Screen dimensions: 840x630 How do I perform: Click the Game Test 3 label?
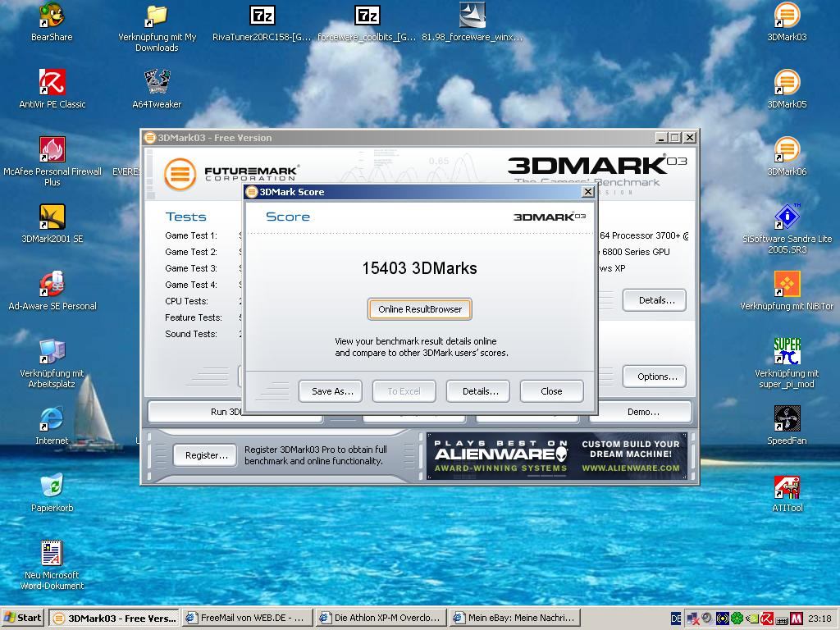191,268
